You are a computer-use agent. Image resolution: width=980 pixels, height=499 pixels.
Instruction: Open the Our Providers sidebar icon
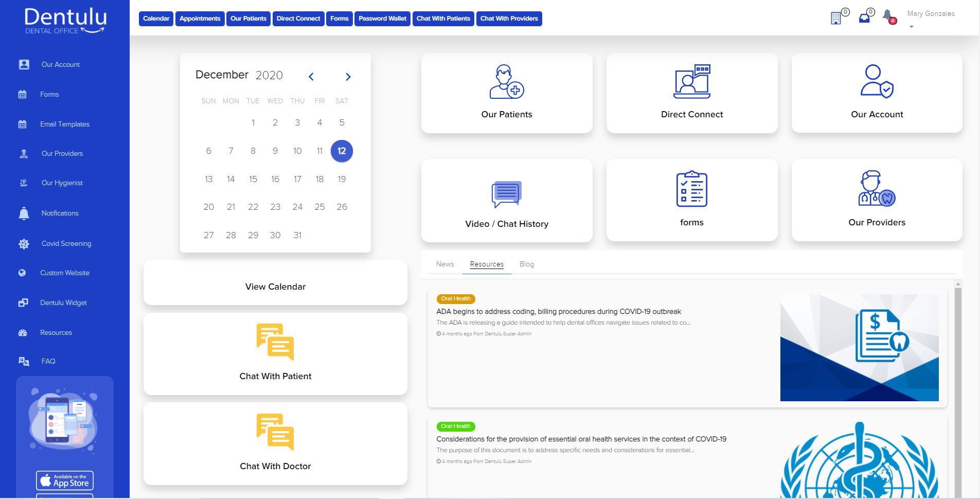click(x=24, y=153)
